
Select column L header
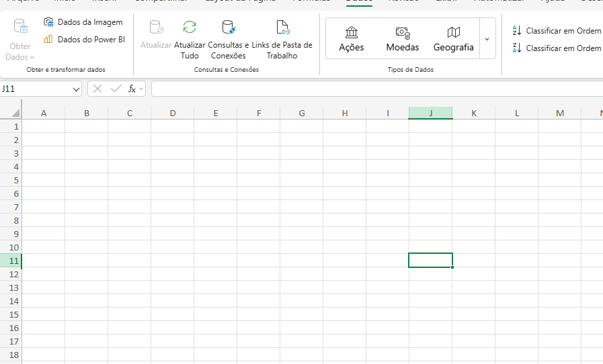point(517,113)
